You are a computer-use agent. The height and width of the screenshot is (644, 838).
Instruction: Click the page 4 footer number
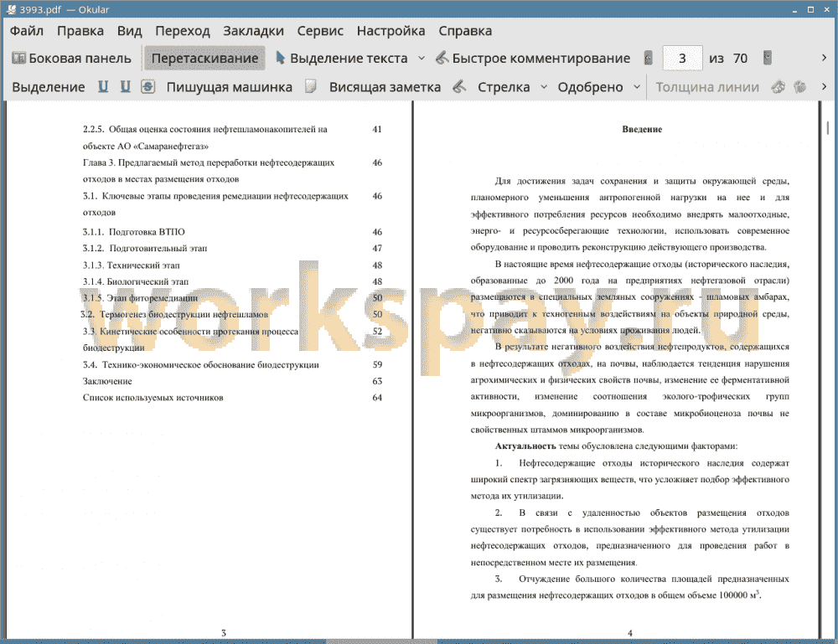629,633
